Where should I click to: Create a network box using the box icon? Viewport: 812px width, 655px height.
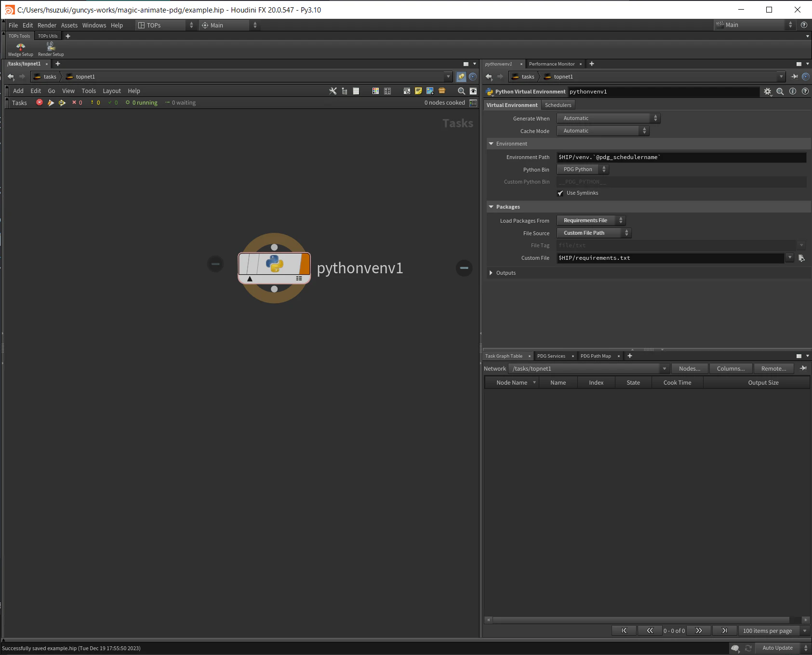pos(442,91)
